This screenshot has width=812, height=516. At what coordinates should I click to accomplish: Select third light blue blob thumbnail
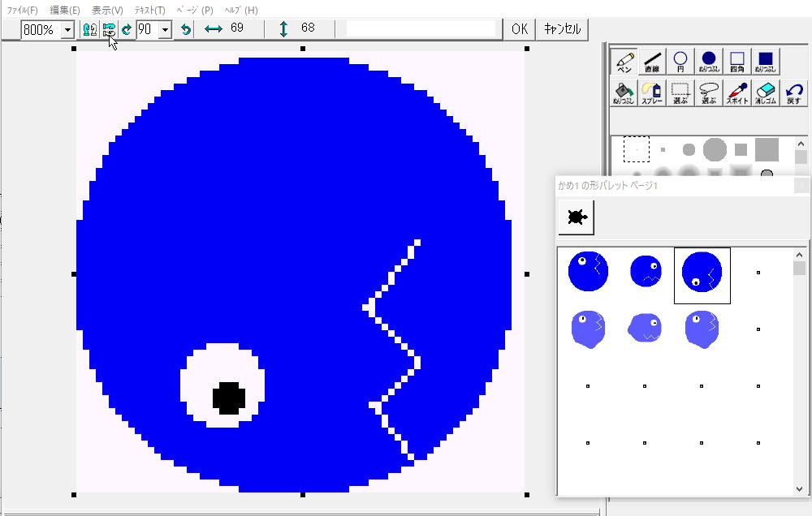(x=702, y=329)
